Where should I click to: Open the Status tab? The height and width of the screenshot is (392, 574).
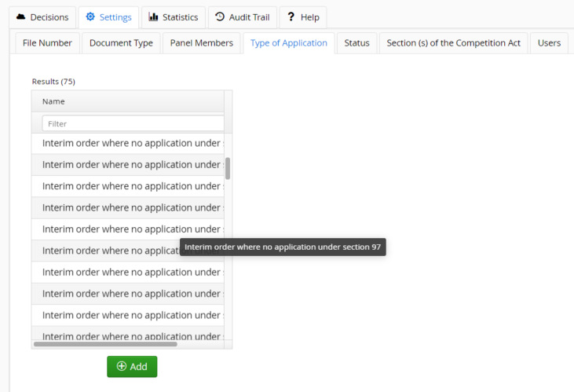coord(356,43)
